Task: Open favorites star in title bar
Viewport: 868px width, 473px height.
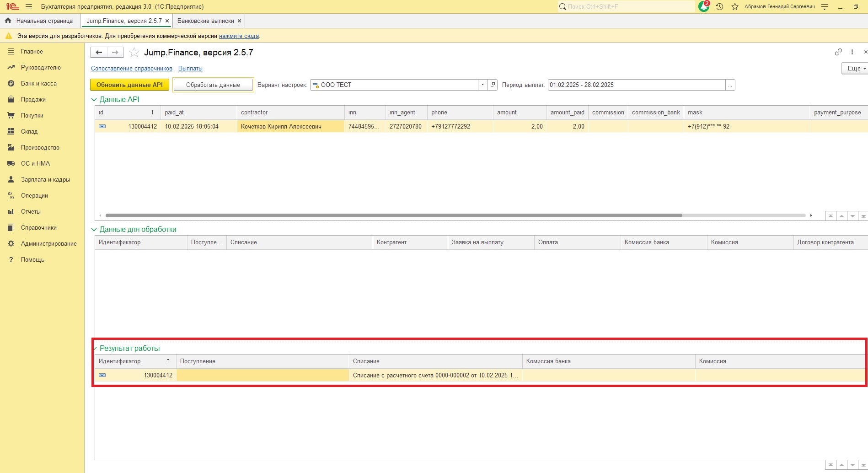Action: 735,7
